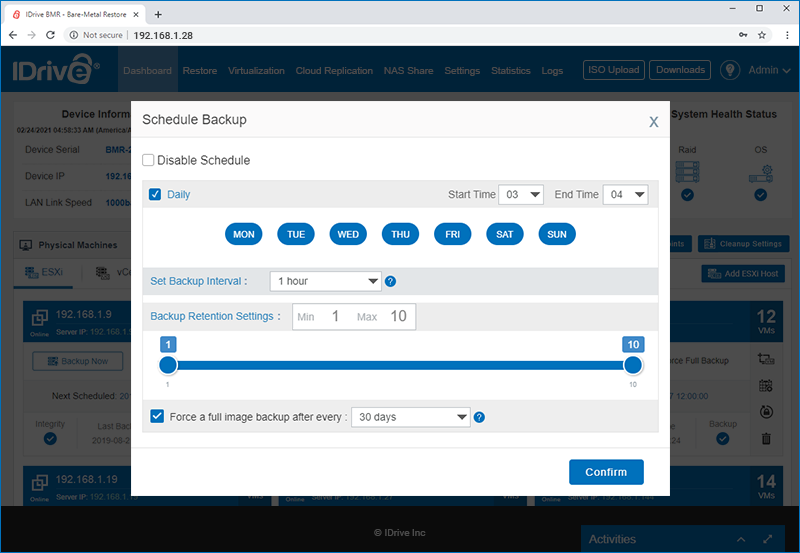The width and height of the screenshot is (800, 553).
Task: Open the Statistics menu tab
Action: point(511,70)
